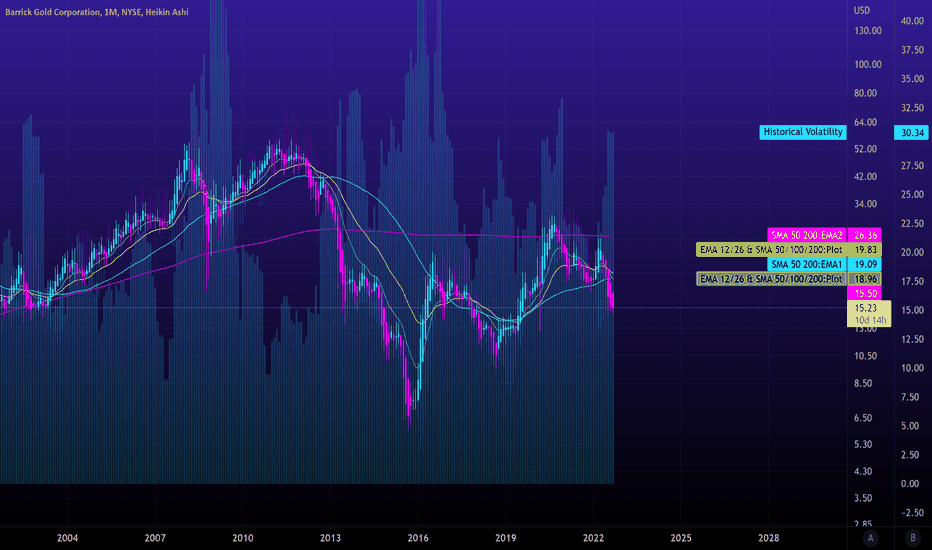Viewport: 932px width, 550px height.
Task: Click the SMA 50 200:EMA2 label
Action: point(807,235)
